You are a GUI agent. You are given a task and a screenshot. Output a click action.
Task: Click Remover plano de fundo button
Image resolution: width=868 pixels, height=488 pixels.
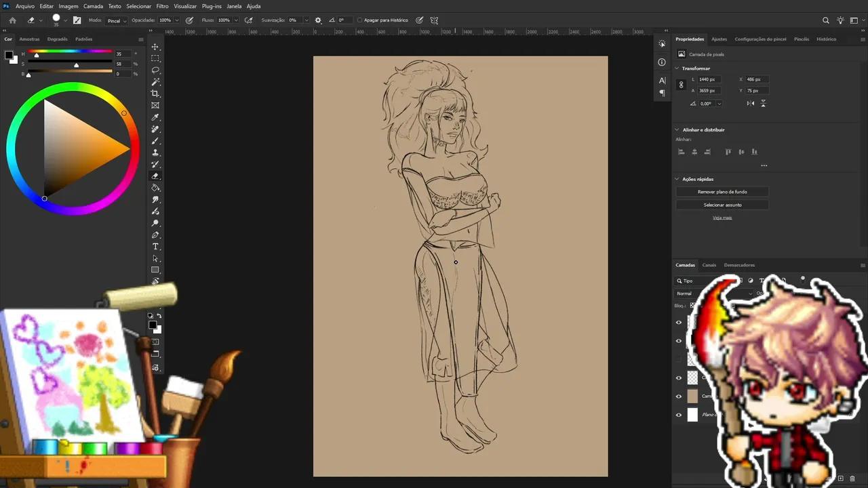(722, 192)
